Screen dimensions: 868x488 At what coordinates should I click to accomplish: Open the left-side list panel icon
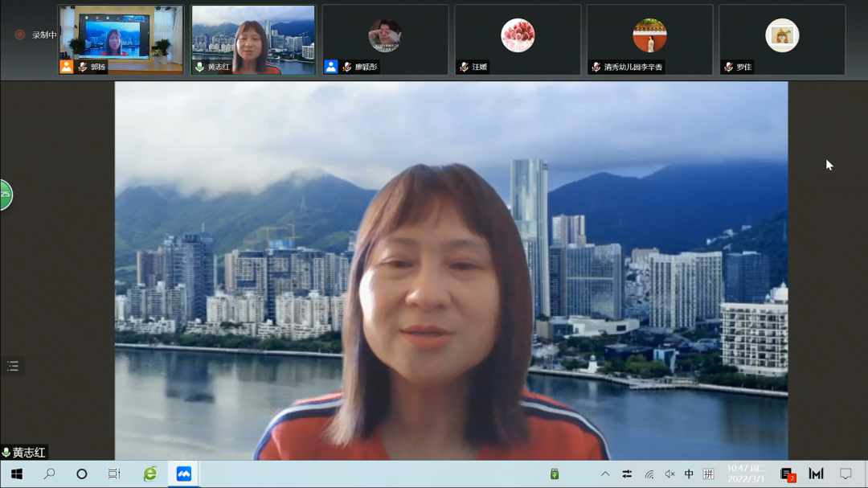(x=13, y=367)
